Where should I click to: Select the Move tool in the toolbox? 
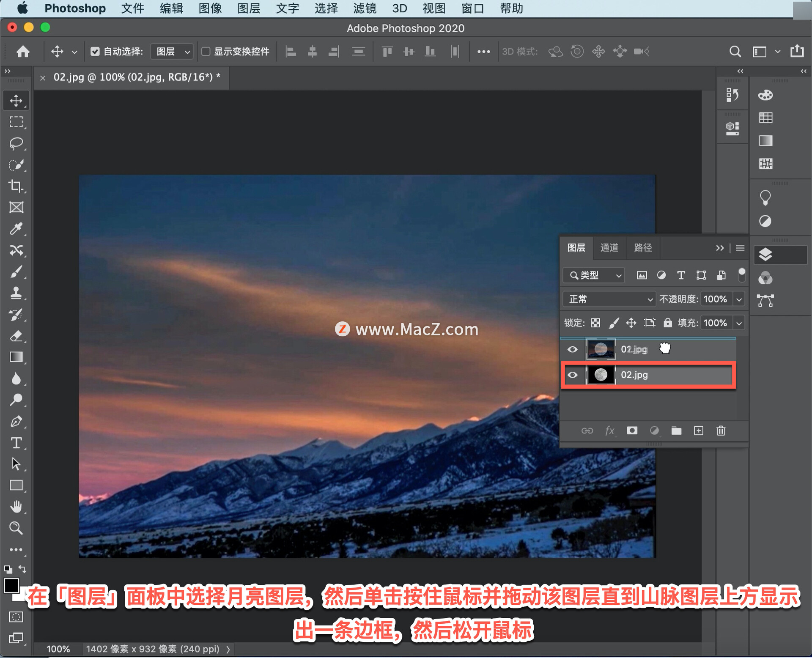[x=16, y=101]
